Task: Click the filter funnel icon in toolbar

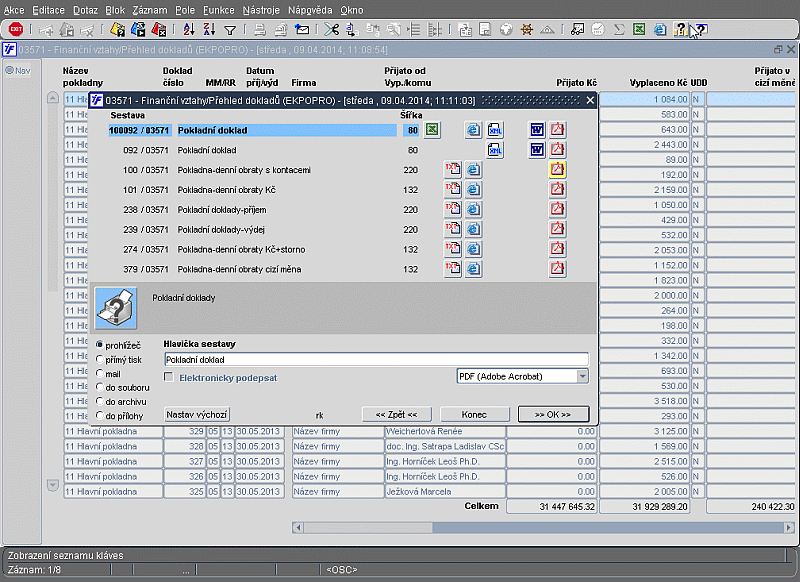Action: [x=230, y=30]
